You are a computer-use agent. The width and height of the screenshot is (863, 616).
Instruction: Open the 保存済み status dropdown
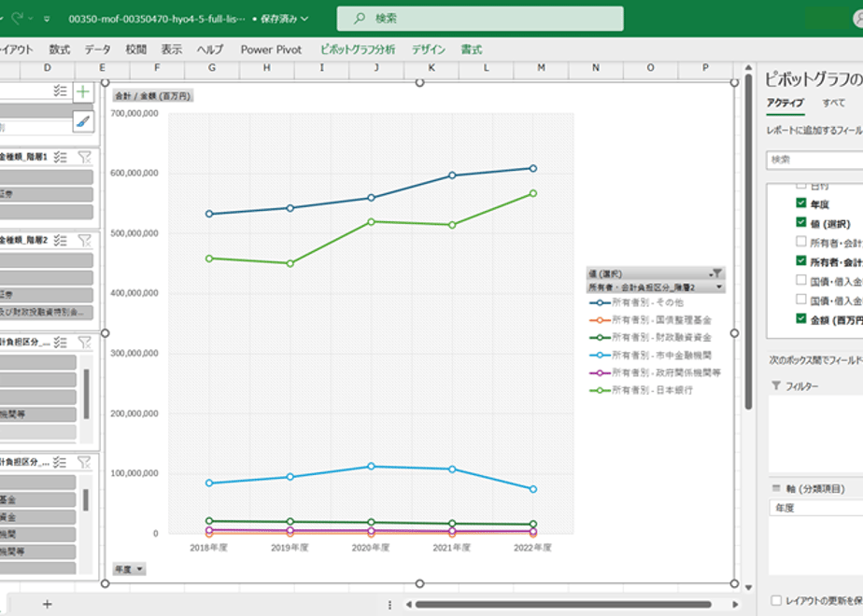284,19
